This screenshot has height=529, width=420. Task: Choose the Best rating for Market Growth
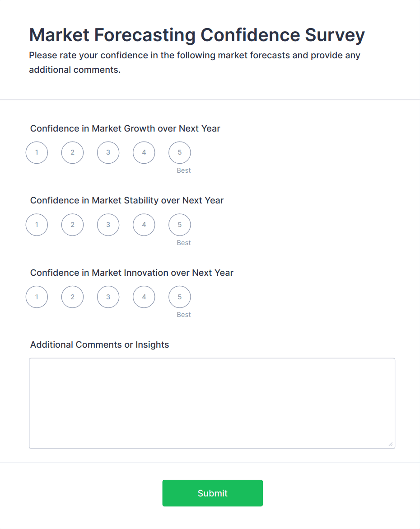coord(179,152)
